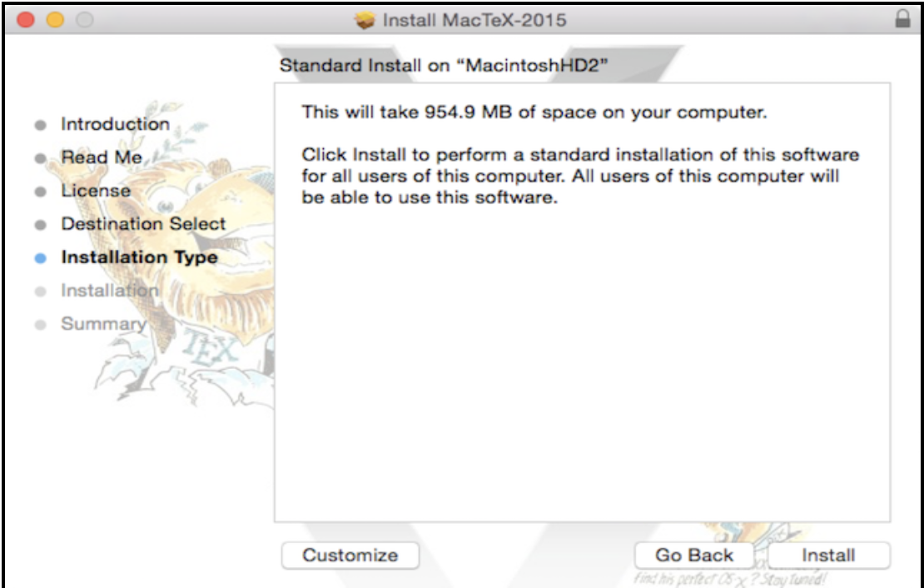Click the paragraph starting "Click Install to perform"
This screenshot has height=588, width=924.
(580, 176)
